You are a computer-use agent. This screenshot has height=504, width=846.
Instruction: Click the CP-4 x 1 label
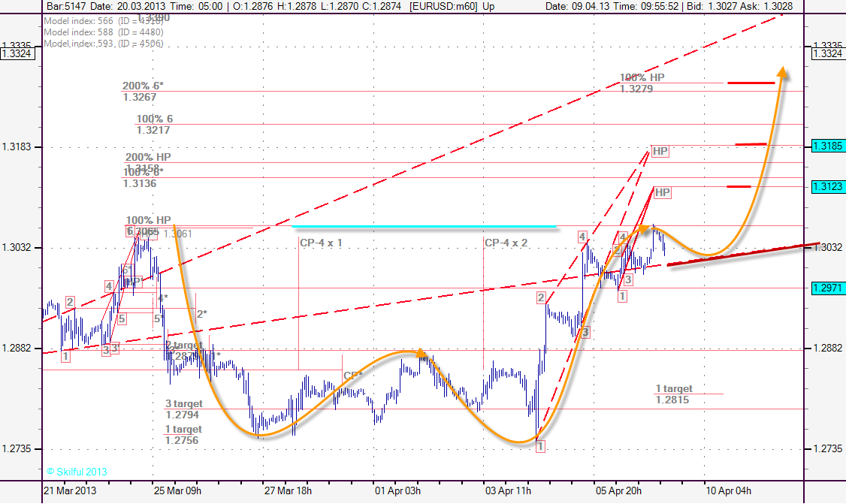click(321, 243)
